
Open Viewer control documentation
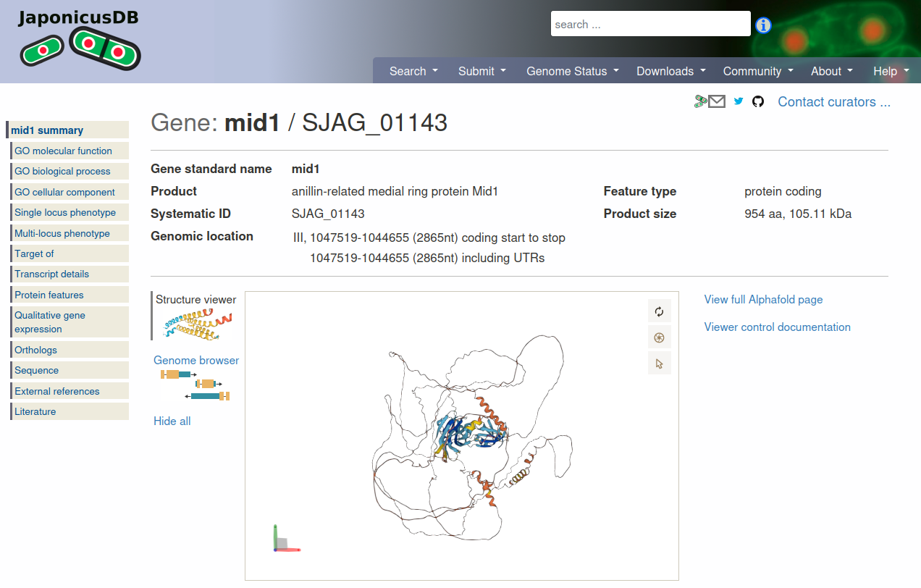click(777, 327)
